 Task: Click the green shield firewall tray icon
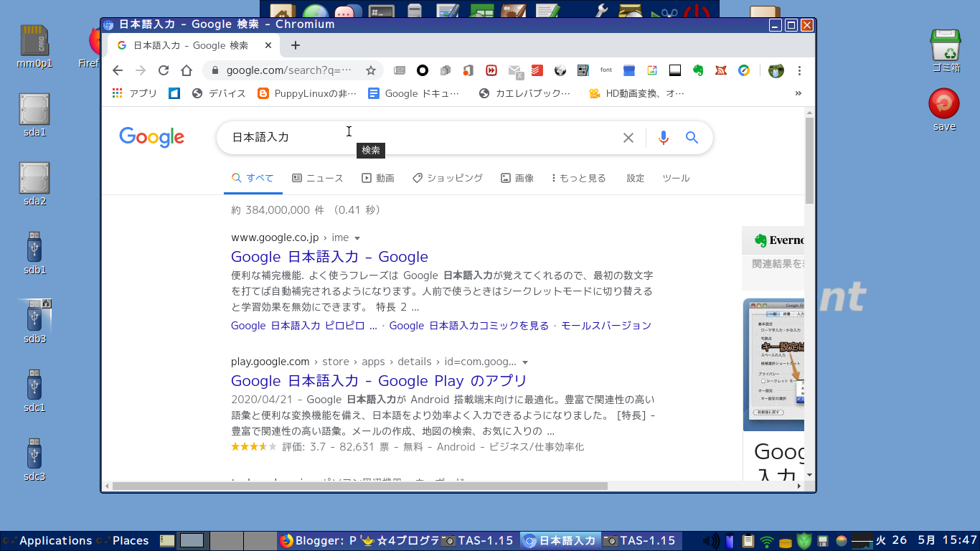click(x=804, y=541)
